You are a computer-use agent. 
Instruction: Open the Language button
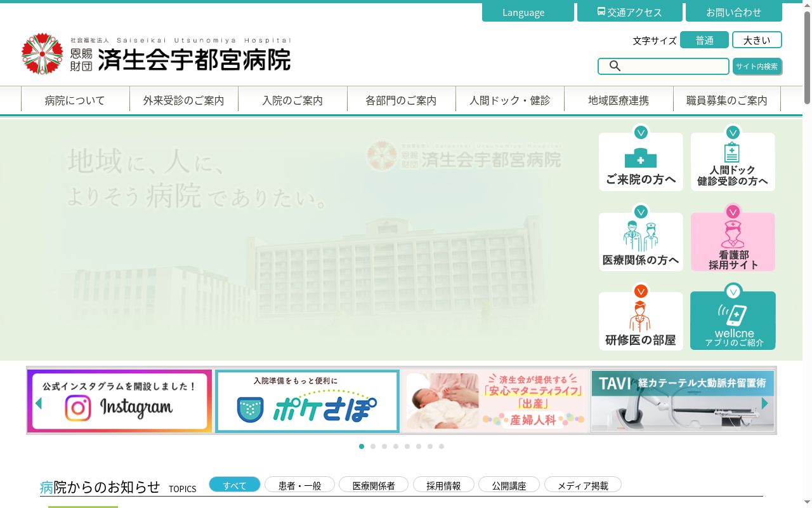click(528, 13)
